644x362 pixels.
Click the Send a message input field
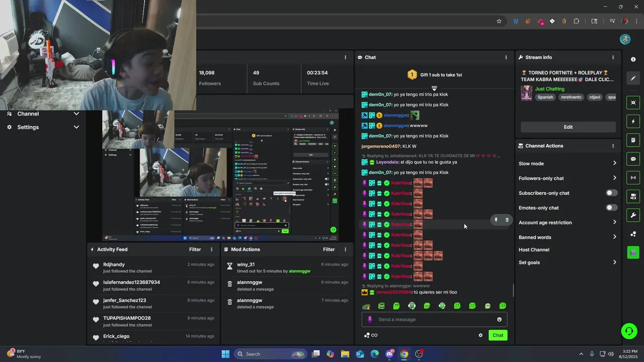click(434, 319)
